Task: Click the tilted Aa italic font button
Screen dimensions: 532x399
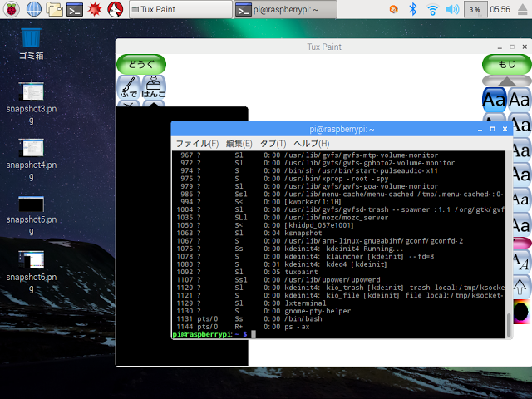Action: pos(521,262)
